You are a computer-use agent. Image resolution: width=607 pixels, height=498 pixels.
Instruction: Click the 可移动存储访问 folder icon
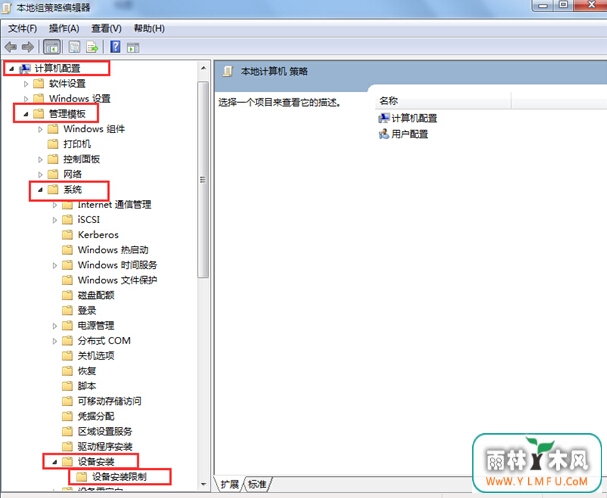coord(67,401)
